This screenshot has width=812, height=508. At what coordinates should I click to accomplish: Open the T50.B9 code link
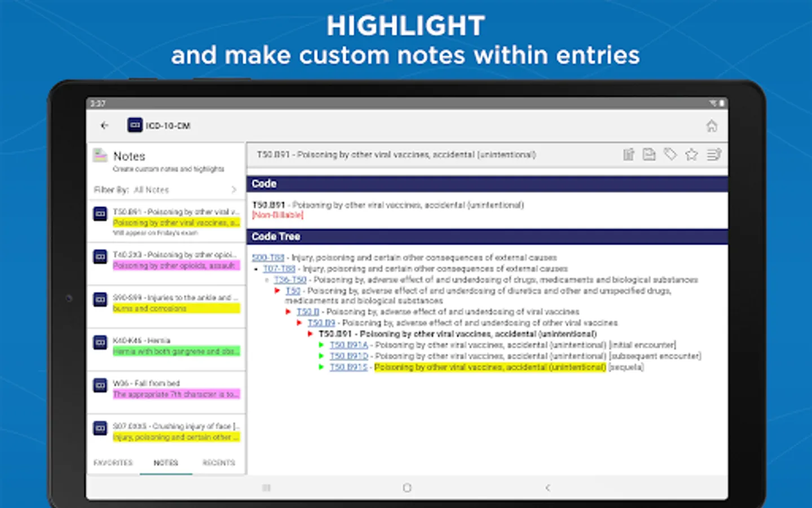(321, 323)
